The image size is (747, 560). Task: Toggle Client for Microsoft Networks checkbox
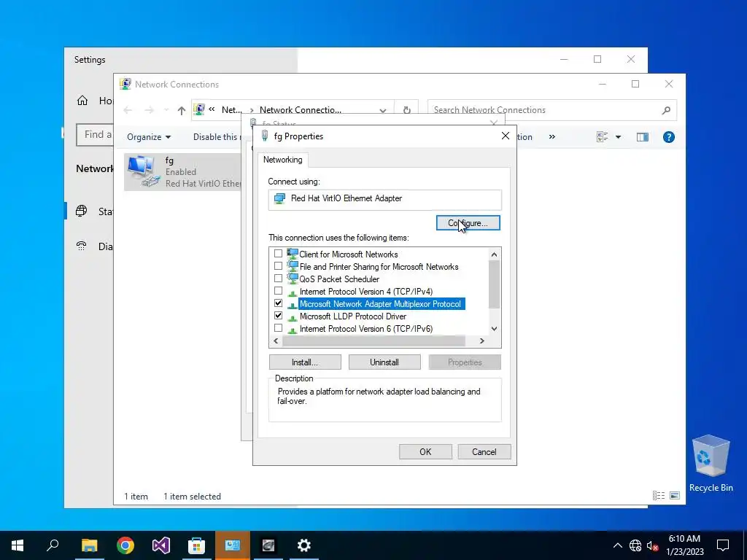[278, 254]
